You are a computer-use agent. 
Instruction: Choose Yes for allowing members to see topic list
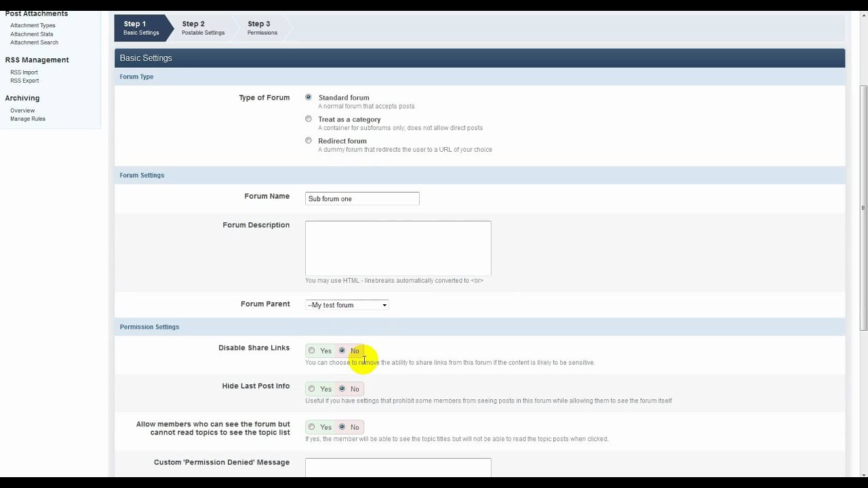pos(312,427)
